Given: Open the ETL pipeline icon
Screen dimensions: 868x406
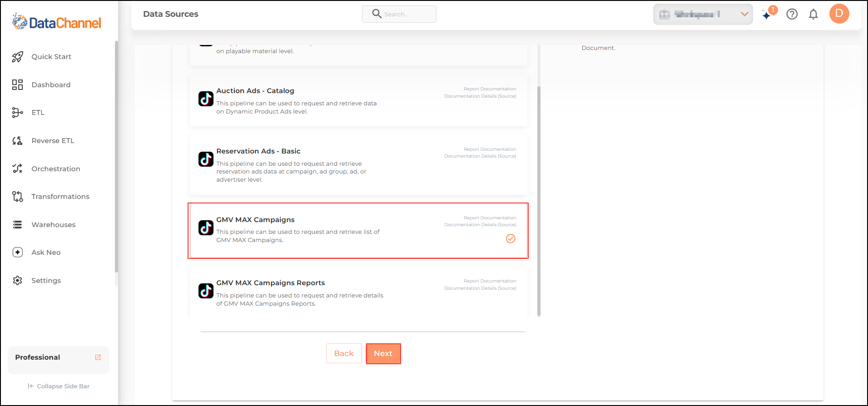Looking at the screenshot, I should click(x=17, y=113).
